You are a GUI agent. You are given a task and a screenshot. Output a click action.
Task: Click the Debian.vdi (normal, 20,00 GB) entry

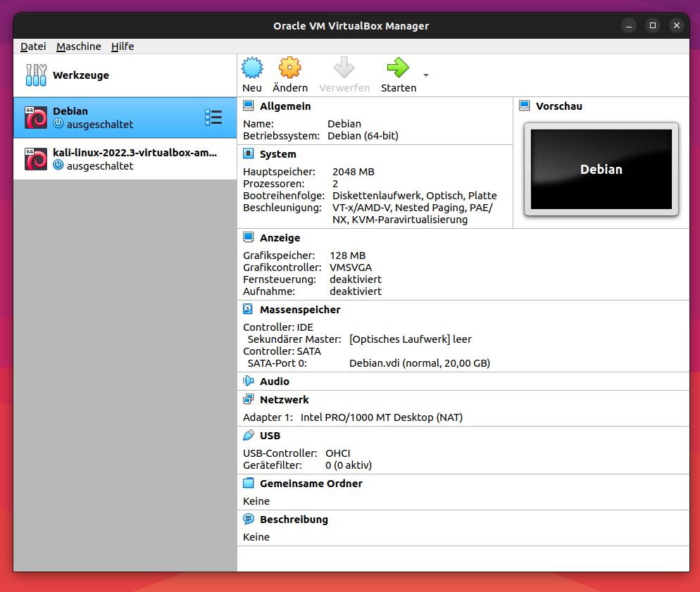[x=420, y=364]
